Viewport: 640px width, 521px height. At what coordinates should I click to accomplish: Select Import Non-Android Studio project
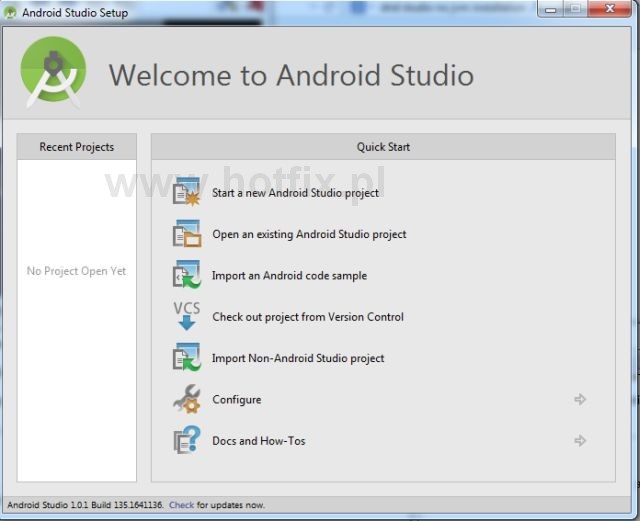click(298, 358)
